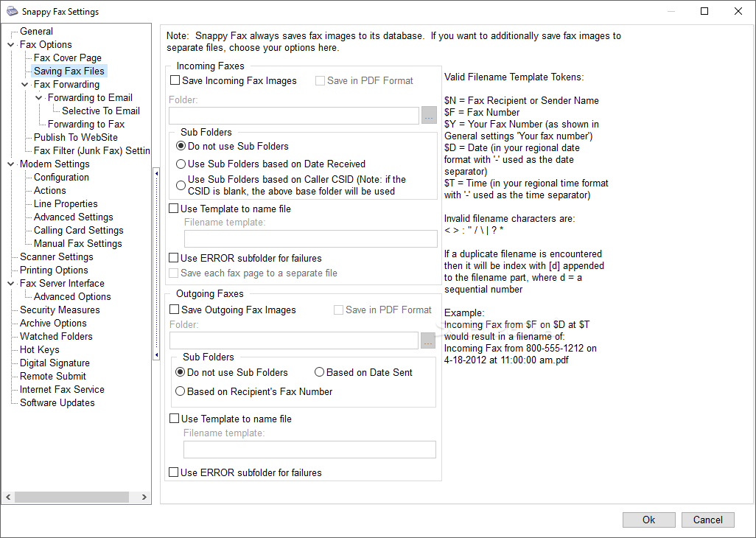Open Calling Card Settings
The image size is (756, 538).
(79, 230)
